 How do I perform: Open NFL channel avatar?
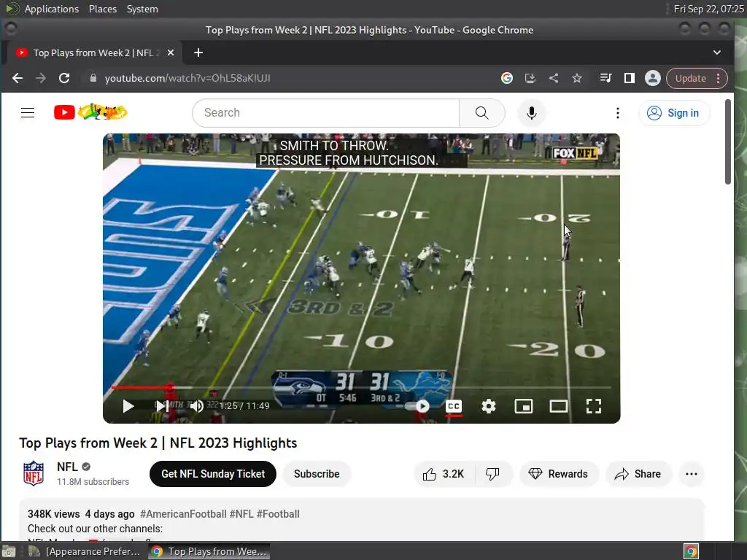[34, 473]
